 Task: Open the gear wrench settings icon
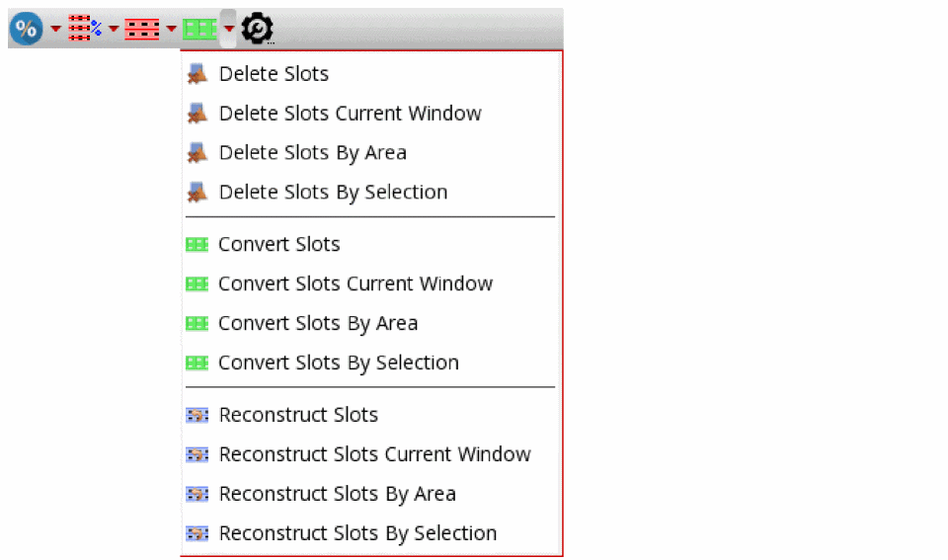point(258,30)
